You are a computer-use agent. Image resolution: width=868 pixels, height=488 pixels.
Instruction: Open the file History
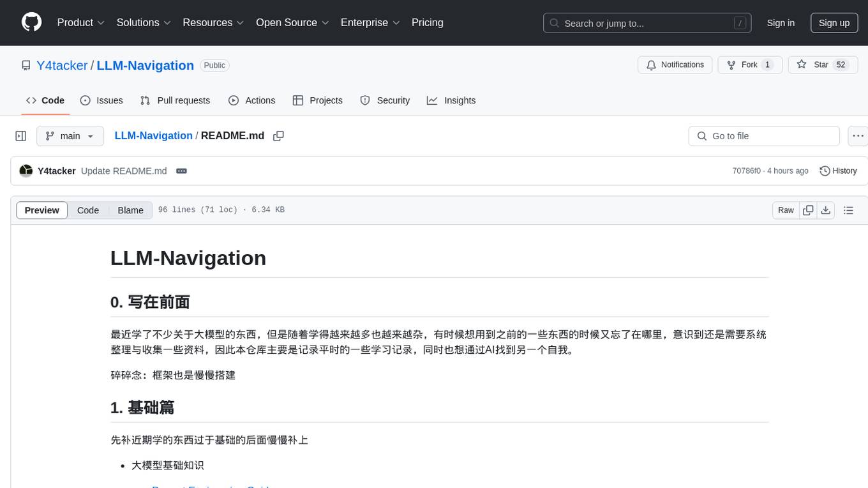[x=838, y=171]
